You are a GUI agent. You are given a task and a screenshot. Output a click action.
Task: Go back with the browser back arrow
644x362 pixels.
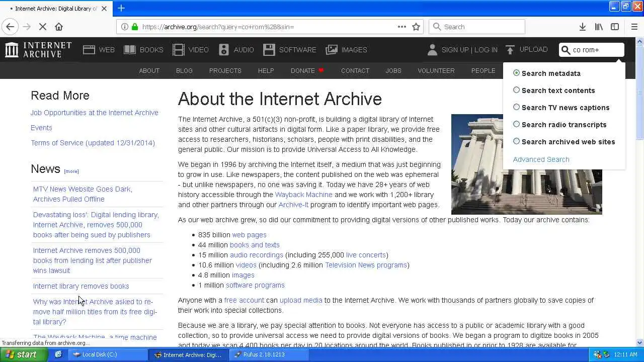10,27
